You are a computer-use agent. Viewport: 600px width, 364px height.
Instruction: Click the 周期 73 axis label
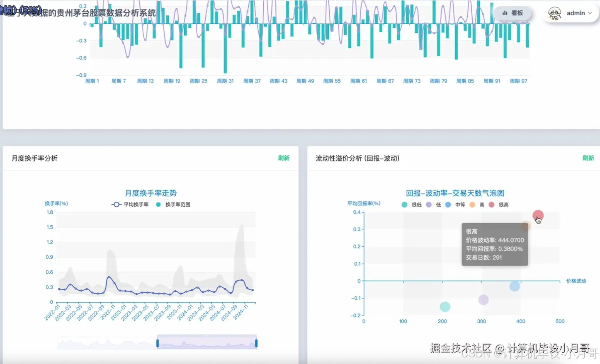tap(412, 81)
